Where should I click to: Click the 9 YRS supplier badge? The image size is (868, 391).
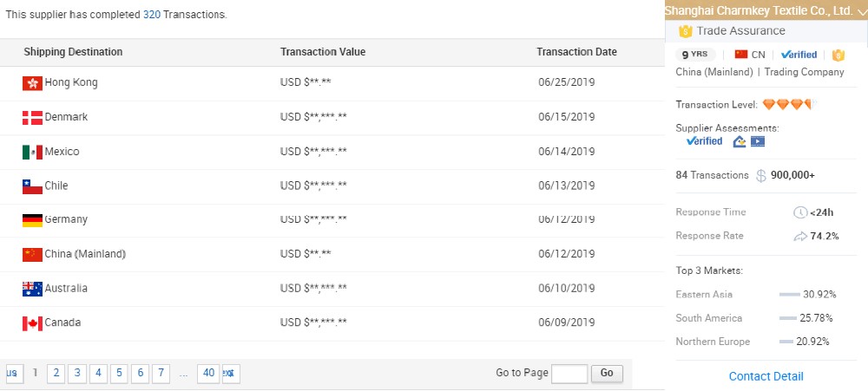pyautogui.click(x=696, y=55)
